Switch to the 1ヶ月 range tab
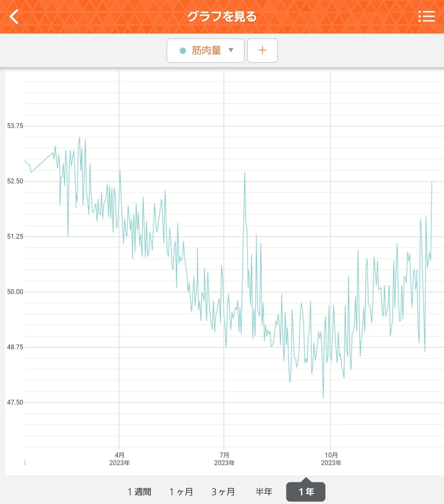The height and width of the screenshot is (504, 444). click(x=181, y=492)
